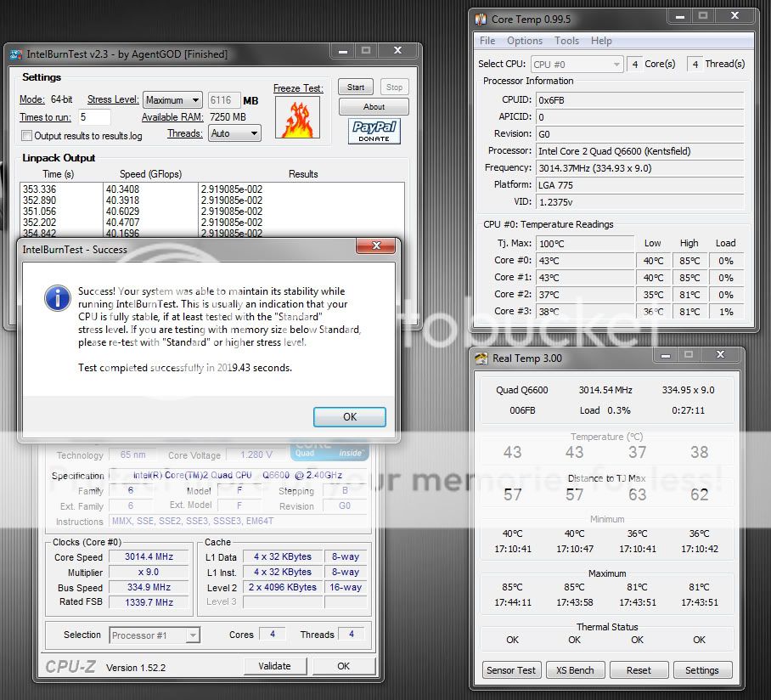Minimize the Core Temp window
This screenshot has width=771, height=700.
click(x=680, y=16)
